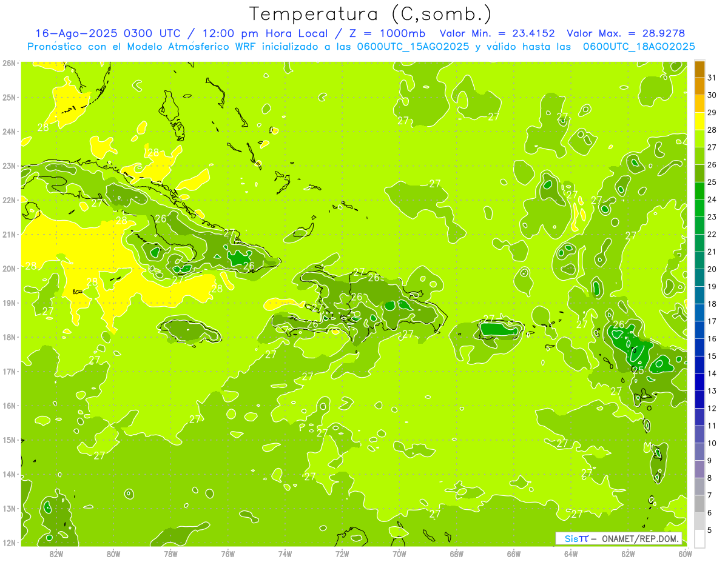Select teal color band between 19 and 20

pyautogui.click(x=699, y=278)
